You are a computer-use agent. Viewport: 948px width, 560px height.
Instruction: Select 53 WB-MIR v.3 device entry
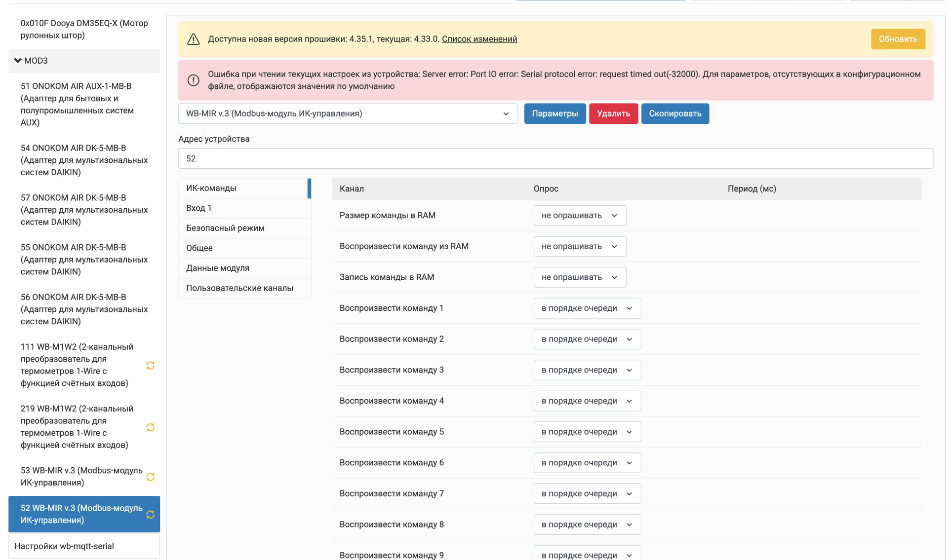point(84,477)
